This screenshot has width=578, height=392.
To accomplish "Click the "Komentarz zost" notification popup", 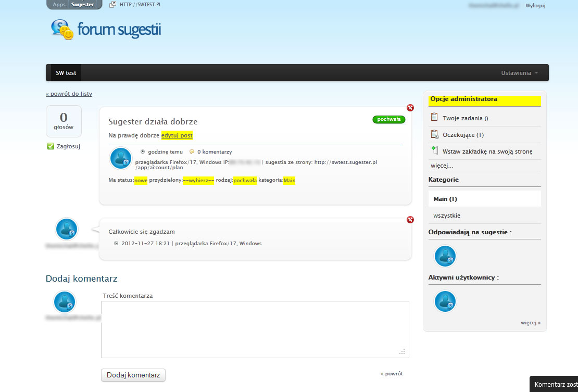I will [554, 384].
